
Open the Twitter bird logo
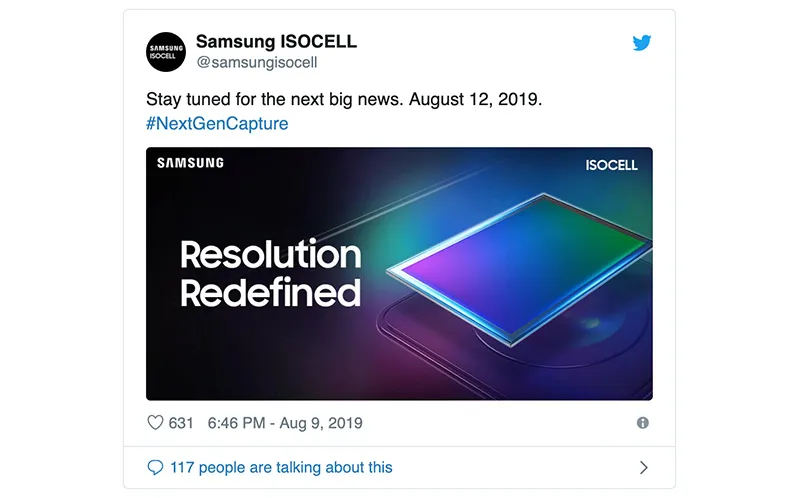click(642, 43)
